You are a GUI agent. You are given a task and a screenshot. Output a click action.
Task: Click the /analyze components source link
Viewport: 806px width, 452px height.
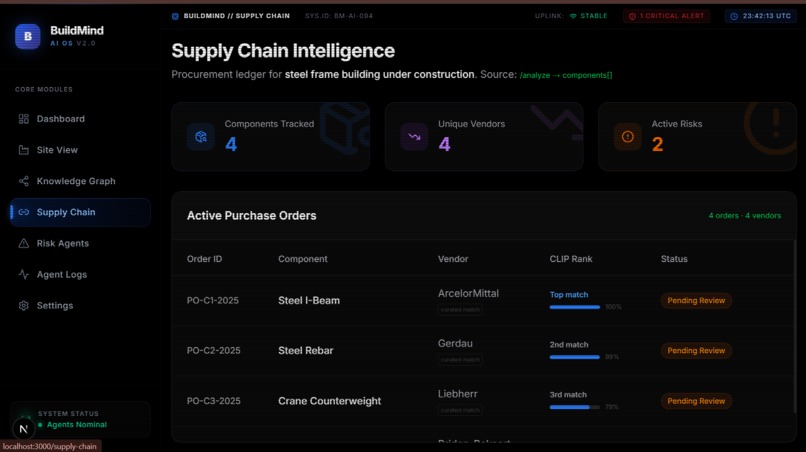tap(566, 75)
